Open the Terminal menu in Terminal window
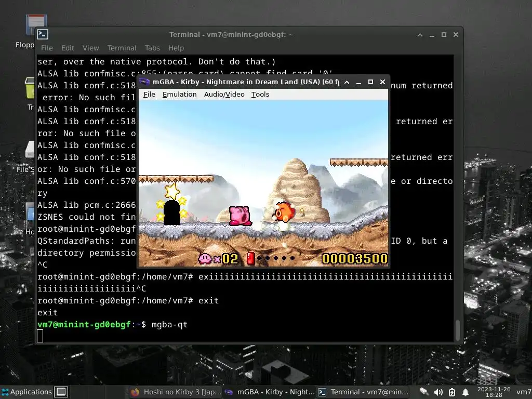The height and width of the screenshot is (399, 532). (122, 48)
